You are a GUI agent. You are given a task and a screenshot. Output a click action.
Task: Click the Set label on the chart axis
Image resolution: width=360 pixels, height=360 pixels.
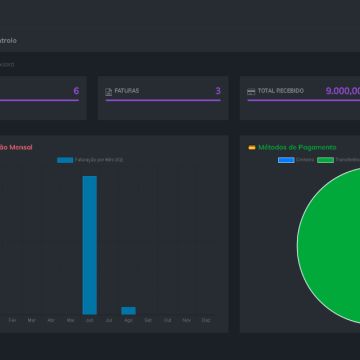coord(148,320)
